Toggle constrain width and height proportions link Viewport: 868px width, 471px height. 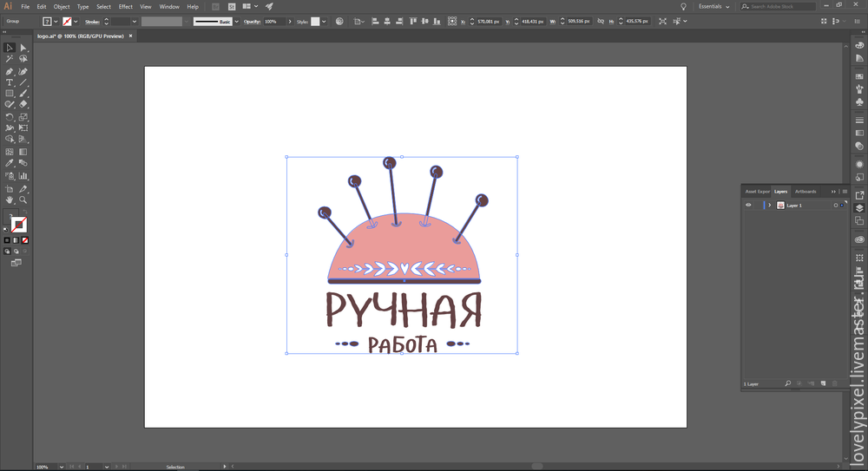point(599,21)
